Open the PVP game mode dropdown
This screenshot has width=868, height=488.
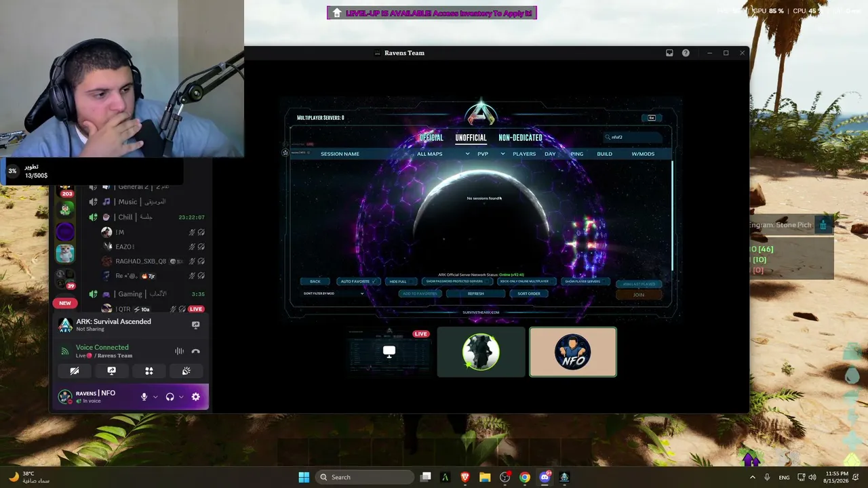(491, 154)
